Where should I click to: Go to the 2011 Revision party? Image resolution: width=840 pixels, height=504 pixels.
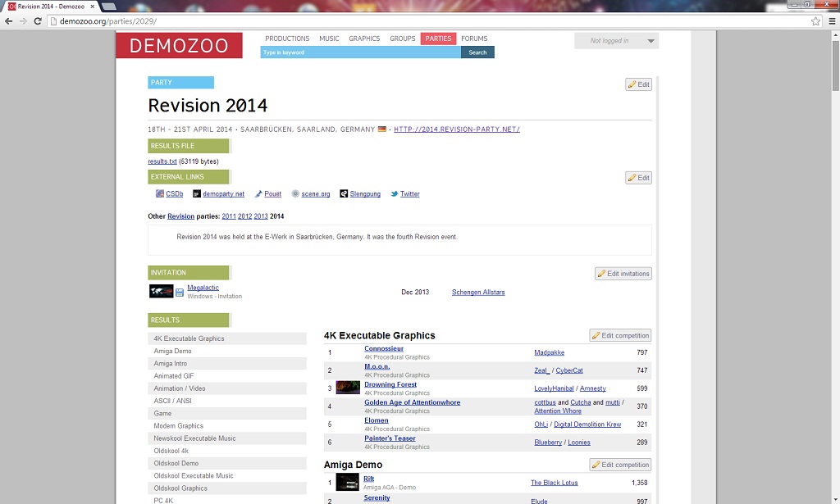point(229,216)
